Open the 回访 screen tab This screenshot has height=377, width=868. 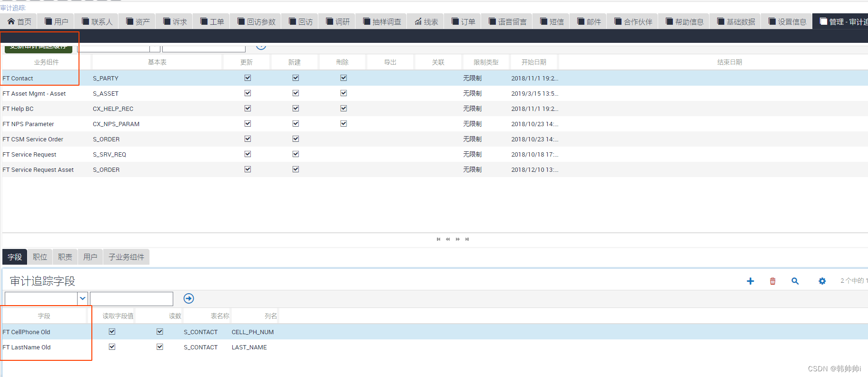[x=301, y=21]
